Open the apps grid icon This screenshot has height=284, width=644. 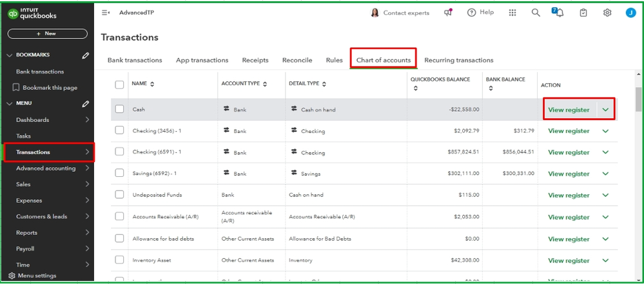pos(512,12)
